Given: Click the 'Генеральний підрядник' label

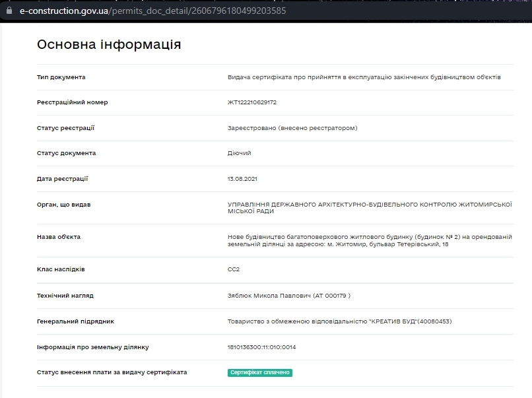Looking at the screenshot, I should (x=75, y=321).
